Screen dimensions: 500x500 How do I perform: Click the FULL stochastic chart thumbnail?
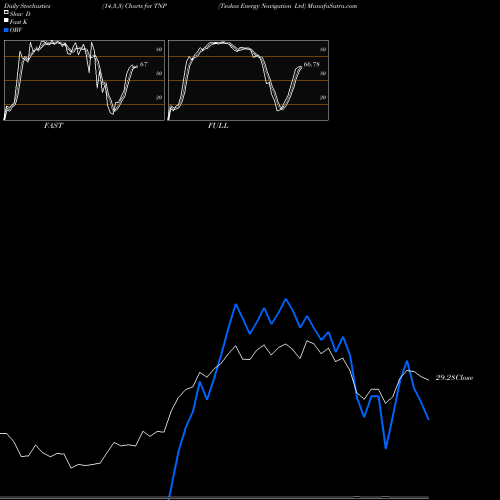tap(248, 80)
